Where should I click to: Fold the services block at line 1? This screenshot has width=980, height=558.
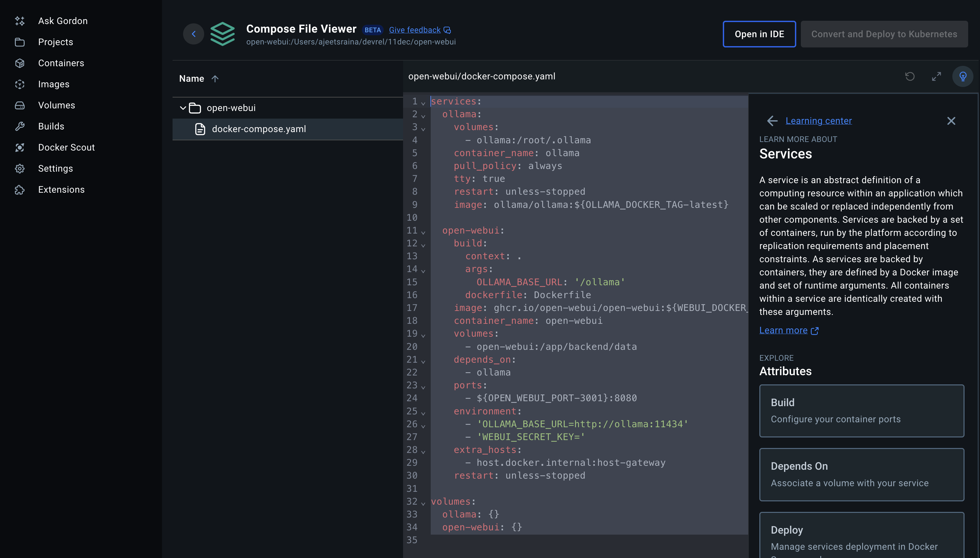(423, 102)
